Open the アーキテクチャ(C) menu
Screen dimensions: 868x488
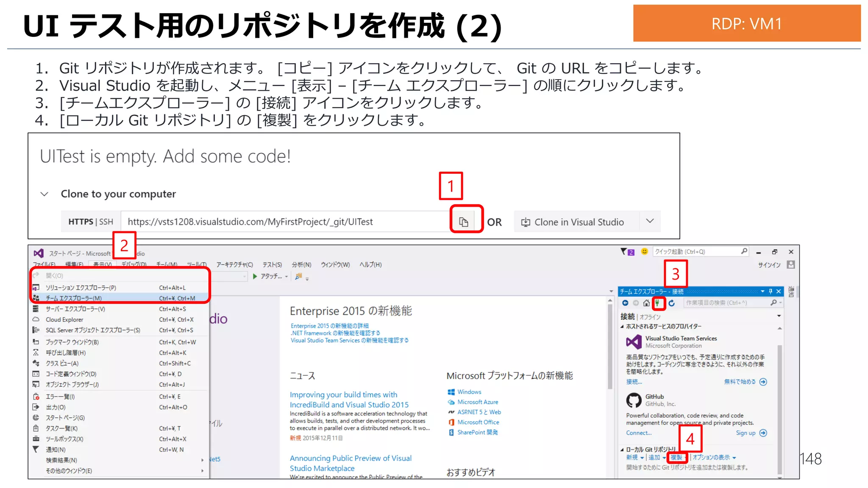234,265
